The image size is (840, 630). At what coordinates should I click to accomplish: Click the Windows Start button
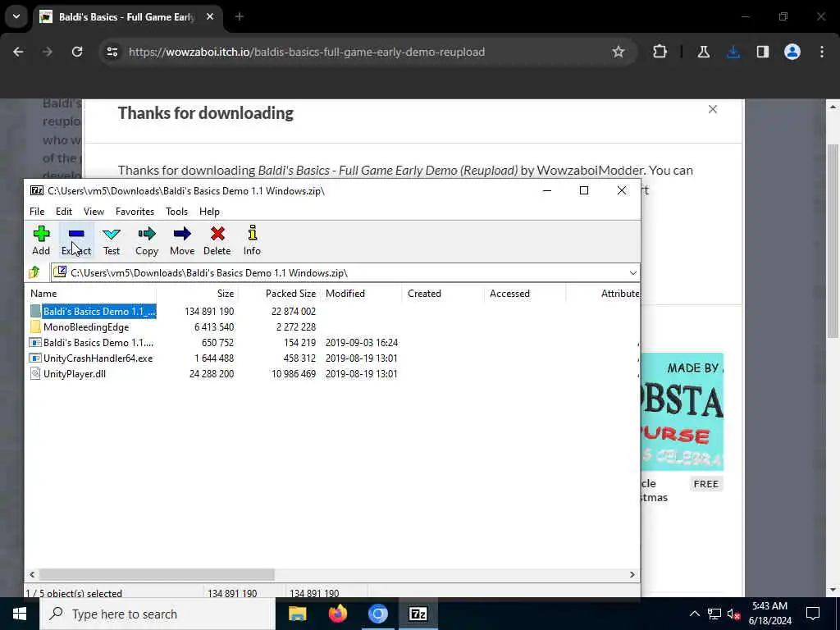pyautogui.click(x=20, y=614)
